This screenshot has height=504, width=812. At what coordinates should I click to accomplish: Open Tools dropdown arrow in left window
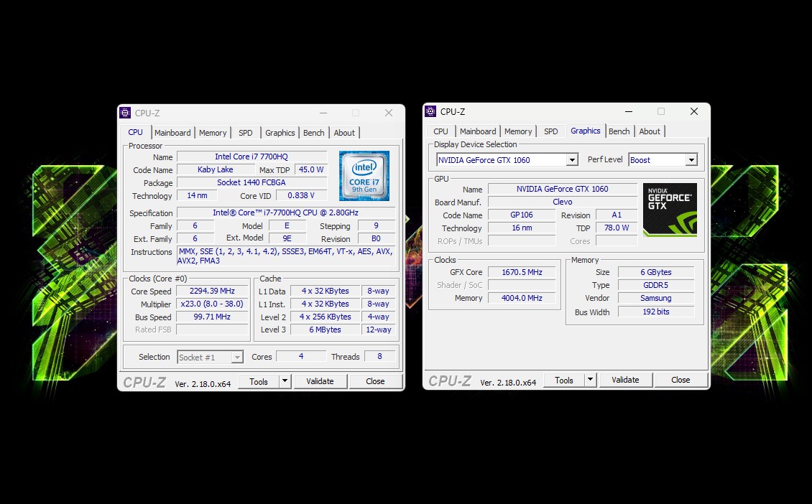click(285, 381)
